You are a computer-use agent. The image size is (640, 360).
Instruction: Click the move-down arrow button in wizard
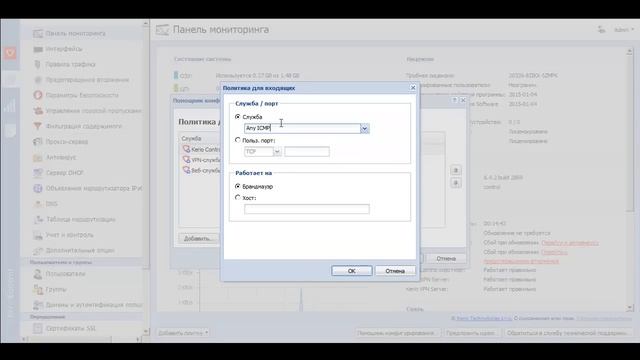(x=456, y=182)
